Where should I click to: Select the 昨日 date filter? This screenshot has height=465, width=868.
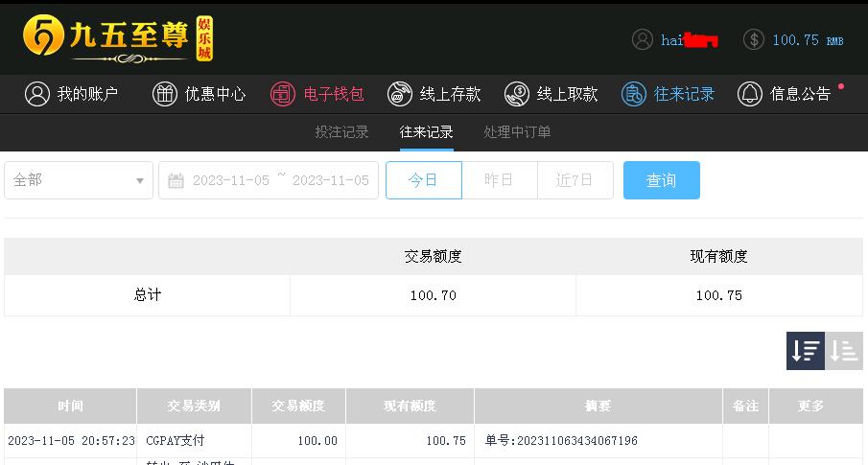500,180
